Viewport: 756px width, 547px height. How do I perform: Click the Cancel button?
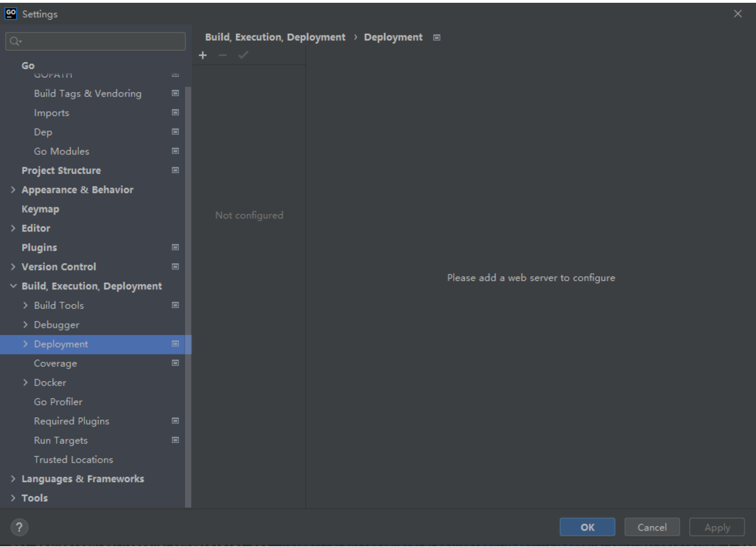(652, 527)
